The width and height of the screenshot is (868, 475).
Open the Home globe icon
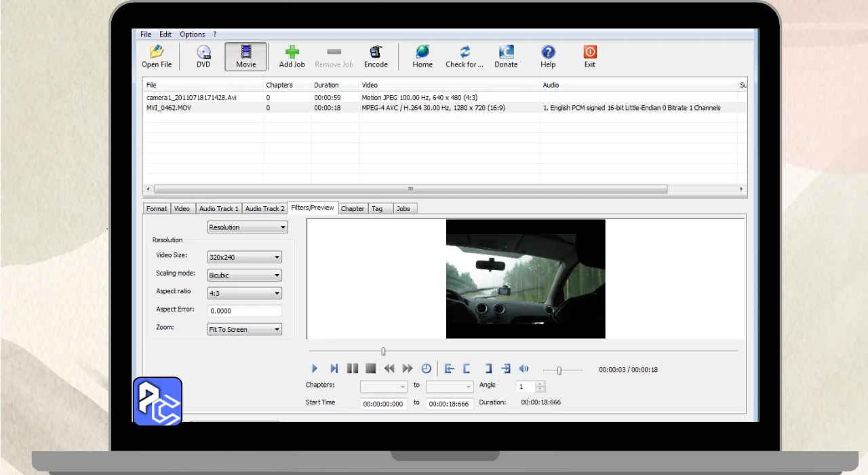pyautogui.click(x=422, y=53)
